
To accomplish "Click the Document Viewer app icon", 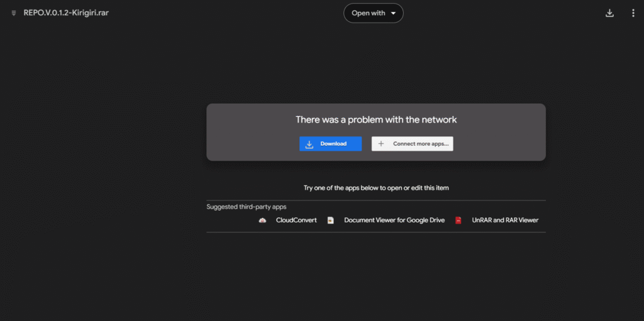I will tap(331, 220).
